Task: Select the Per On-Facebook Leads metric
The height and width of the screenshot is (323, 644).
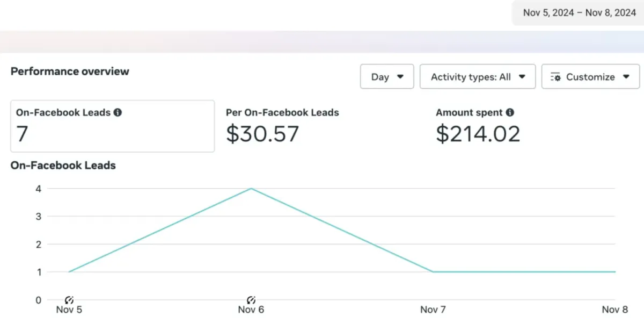Action: (x=282, y=113)
